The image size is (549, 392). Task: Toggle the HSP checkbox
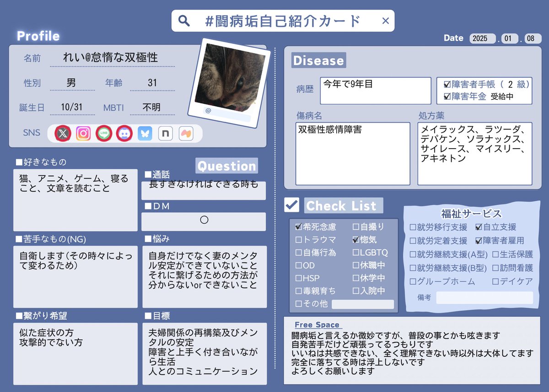pos(299,278)
